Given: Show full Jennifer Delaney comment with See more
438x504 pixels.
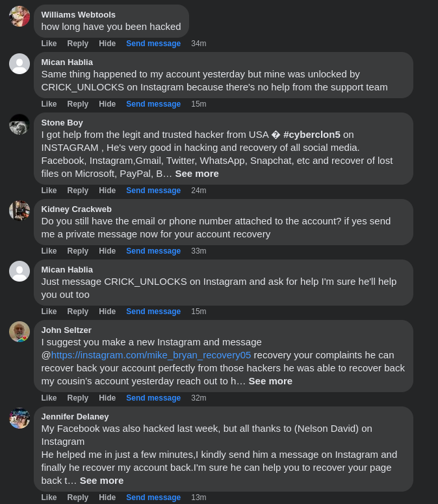Looking at the screenshot, I should (101, 481).
